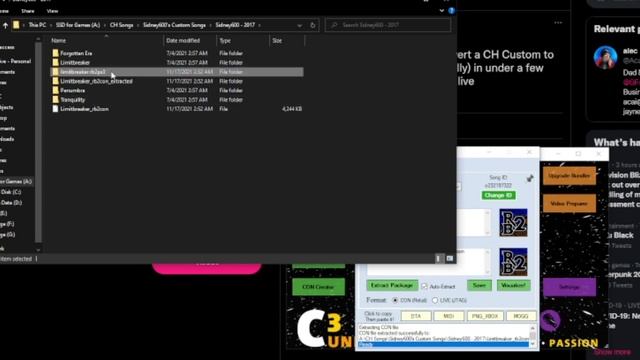Expand the chevron after Sidney600 - 2017 breadcrumb
Image resolution: width=640 pixels, height=360 pixels.
[259, 25]
